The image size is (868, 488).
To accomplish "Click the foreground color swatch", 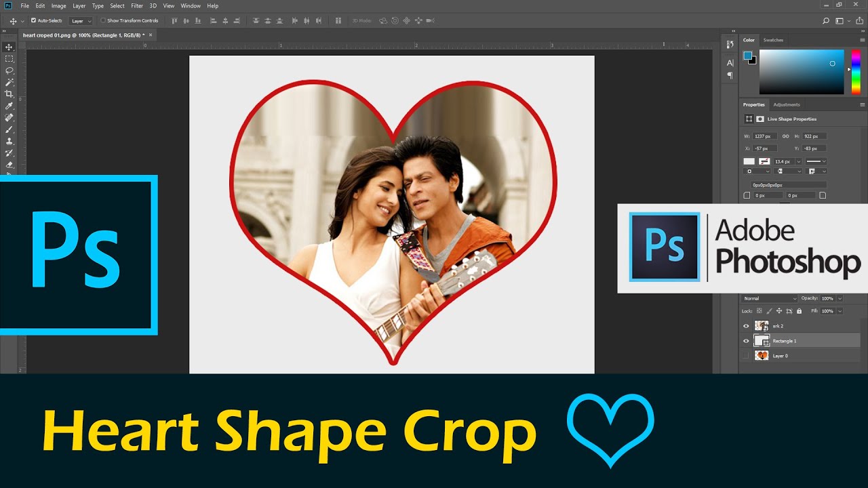I will click(x=747, y=56).
